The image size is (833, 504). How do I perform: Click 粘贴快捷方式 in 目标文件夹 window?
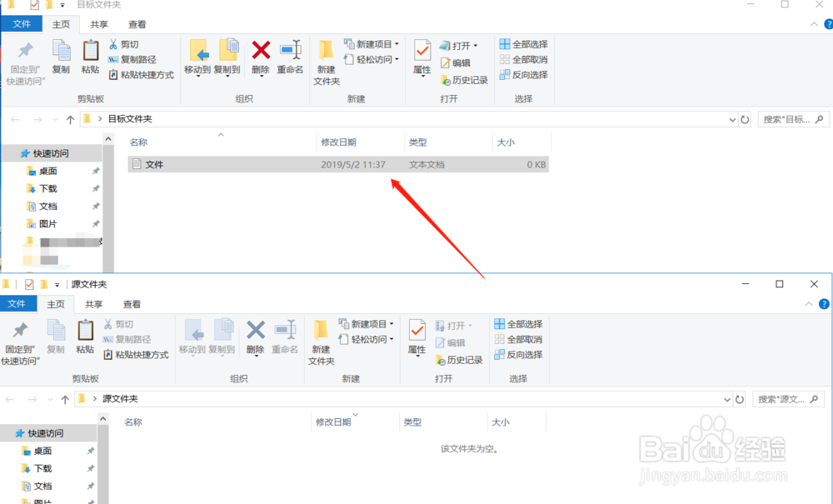(142, 75)
